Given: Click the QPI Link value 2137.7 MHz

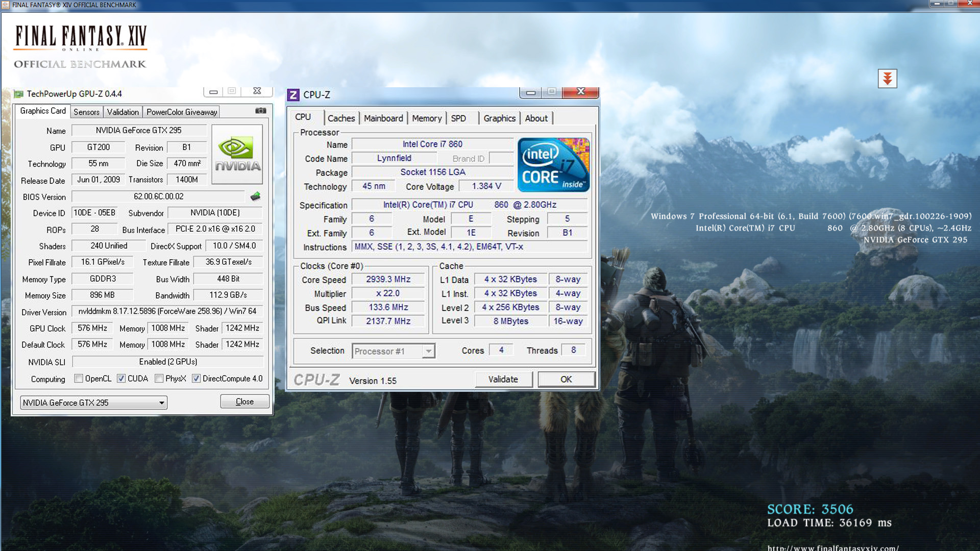Looking at the screenshot, I should click(x=388, y=321).
